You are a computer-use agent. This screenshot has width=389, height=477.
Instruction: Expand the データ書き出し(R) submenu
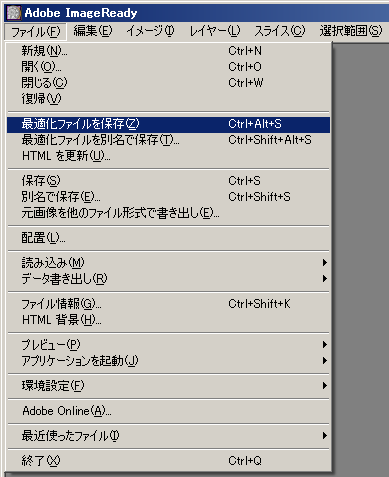coord(168,279)
